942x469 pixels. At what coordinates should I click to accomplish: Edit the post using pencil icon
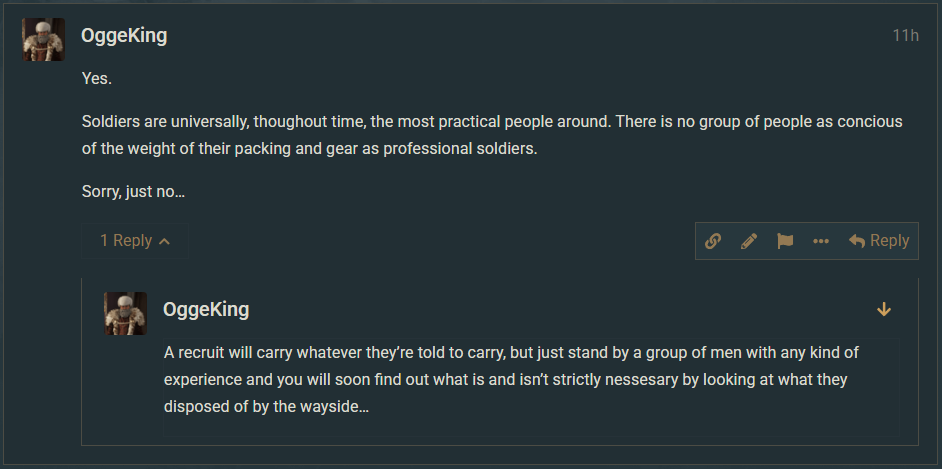[x=749, y=241]
